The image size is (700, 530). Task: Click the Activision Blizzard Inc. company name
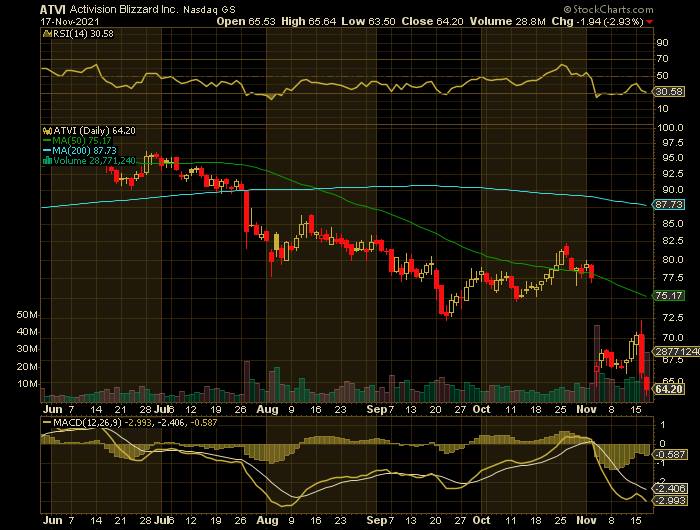pyautogui.click(x=124, y=9)
